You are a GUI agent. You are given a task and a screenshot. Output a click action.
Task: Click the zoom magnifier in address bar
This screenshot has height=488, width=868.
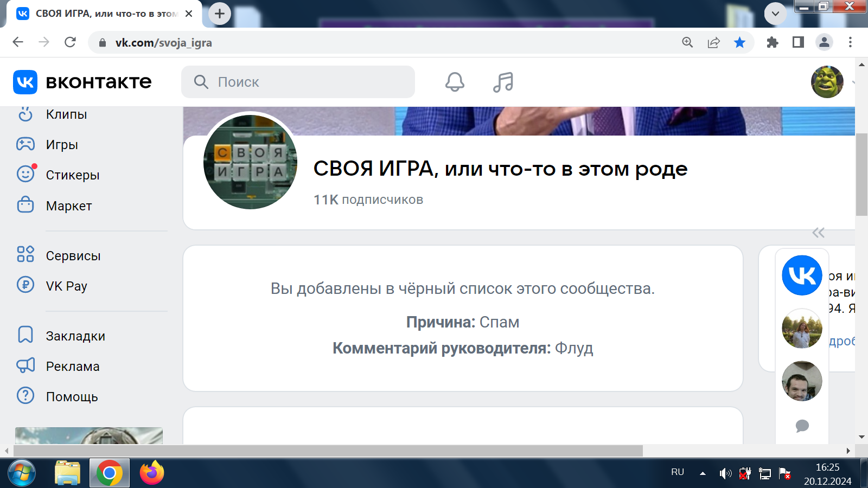point(687,42)
